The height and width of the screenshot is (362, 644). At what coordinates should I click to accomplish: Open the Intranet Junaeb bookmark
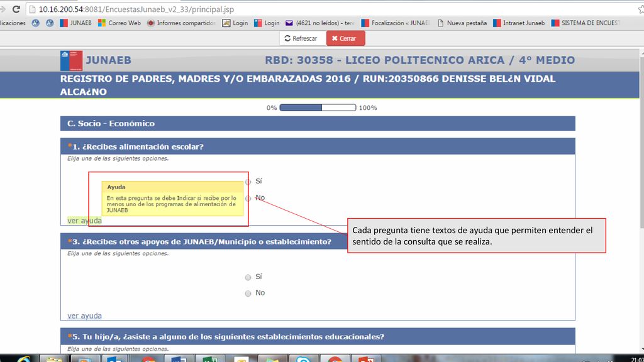coord(519,23)
